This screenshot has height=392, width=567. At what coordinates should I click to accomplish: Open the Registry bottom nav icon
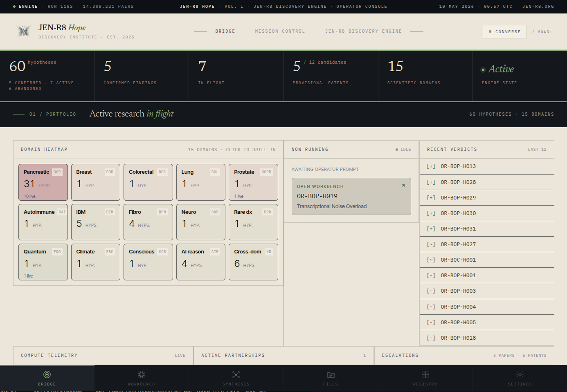pyautogui.click(x=425, y=374)
